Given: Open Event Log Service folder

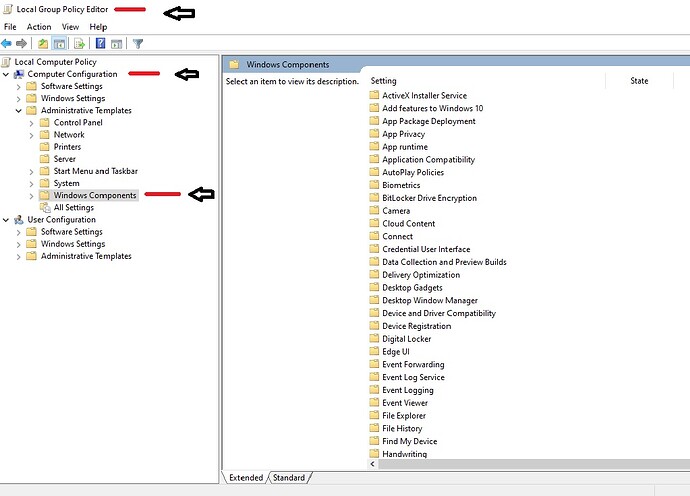Looking at the screenshot, I should click(413, 377).
